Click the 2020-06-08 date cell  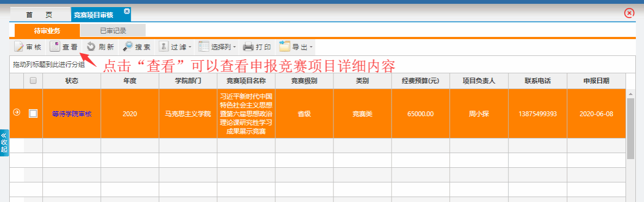coord(596,113)
